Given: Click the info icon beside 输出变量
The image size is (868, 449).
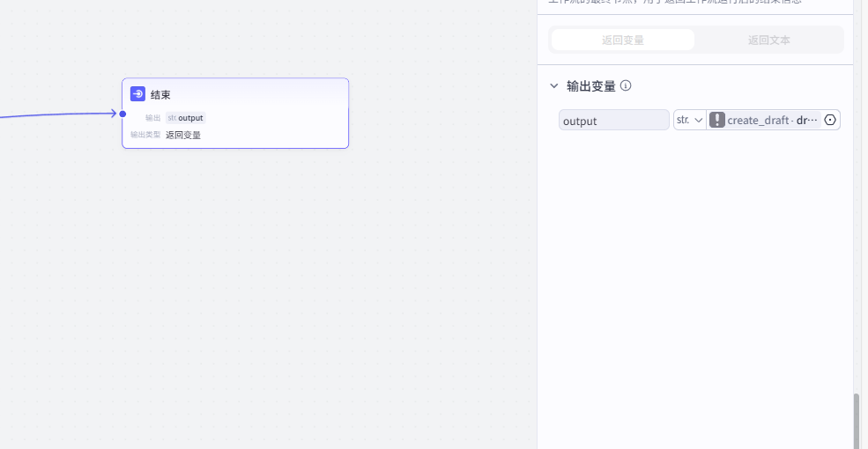Looking at the screenshot, I should point(626,85).
